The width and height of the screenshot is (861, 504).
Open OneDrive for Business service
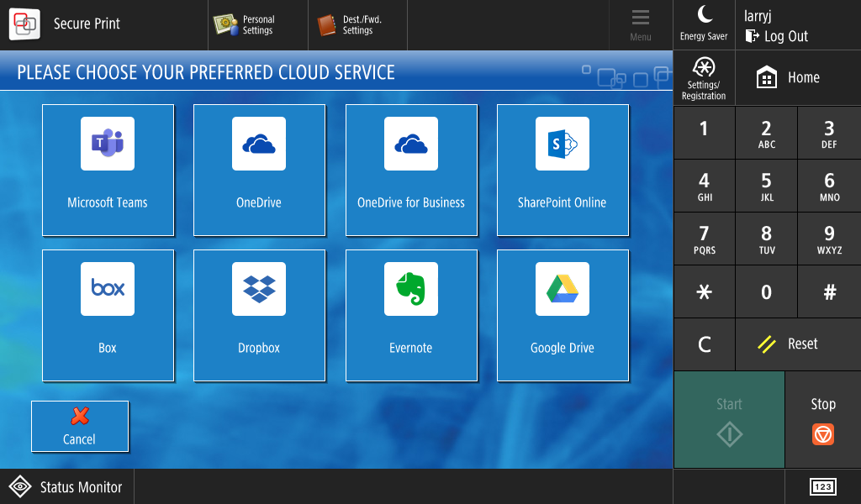(411, 170)
